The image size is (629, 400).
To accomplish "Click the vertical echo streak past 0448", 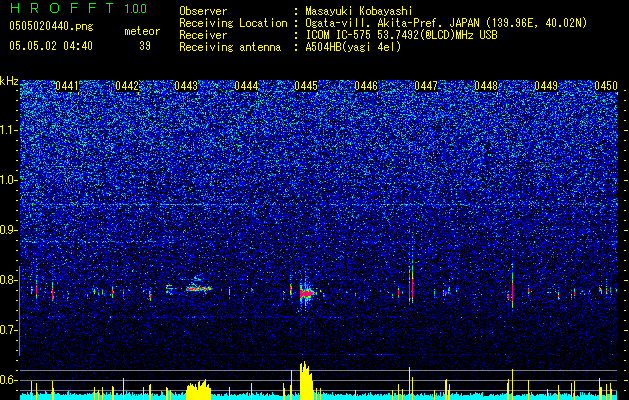I will coord(512,286).
